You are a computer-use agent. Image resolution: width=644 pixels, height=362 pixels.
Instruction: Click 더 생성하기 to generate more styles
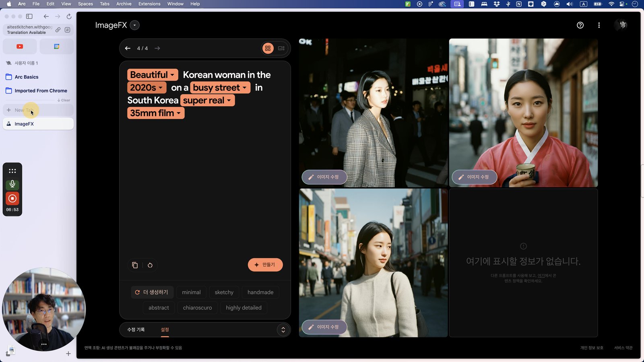click(x=152, y=292)
